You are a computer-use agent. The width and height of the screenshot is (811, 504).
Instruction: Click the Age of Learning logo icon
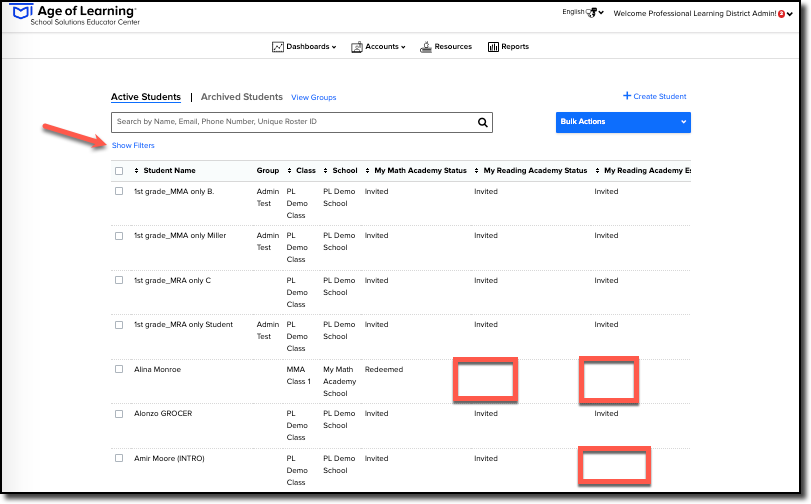point(22,11)
